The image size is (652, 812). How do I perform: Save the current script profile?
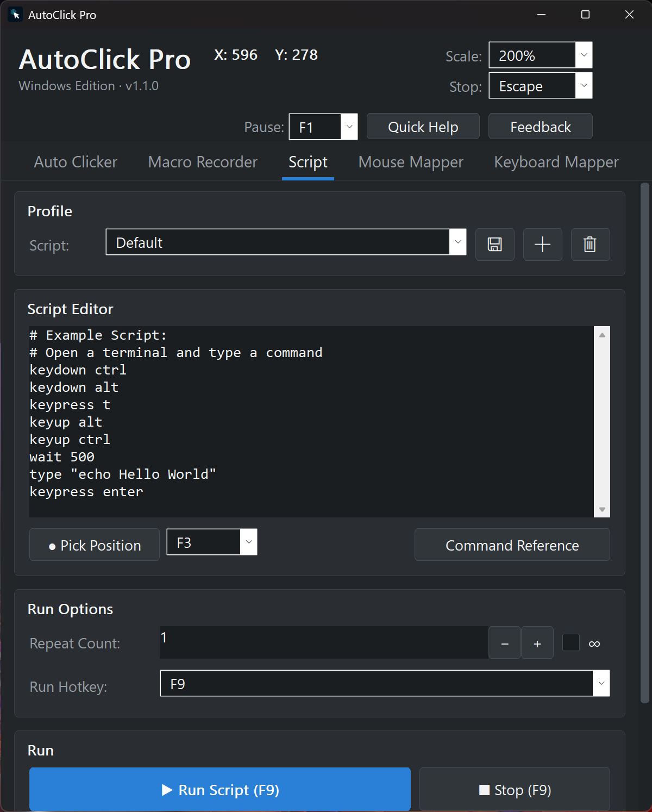[x=494, y=245]
